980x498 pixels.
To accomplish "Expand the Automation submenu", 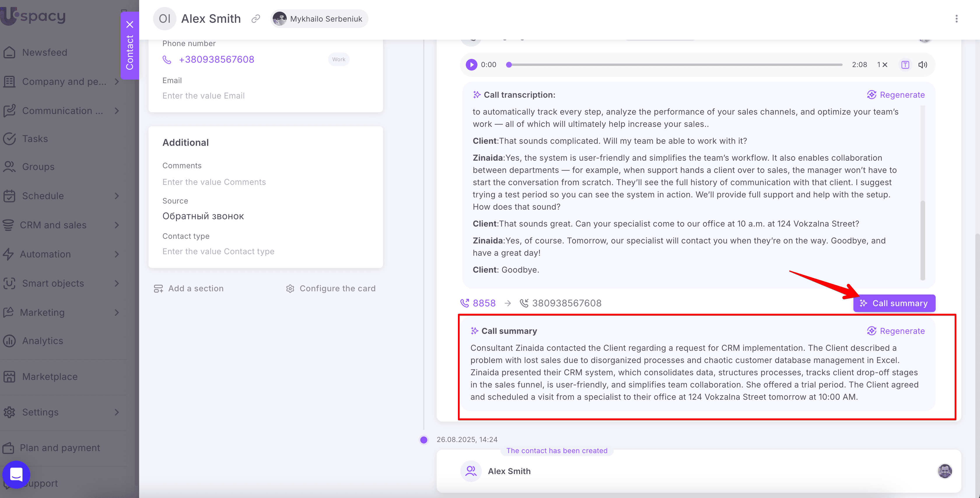I will coord(117,254).
